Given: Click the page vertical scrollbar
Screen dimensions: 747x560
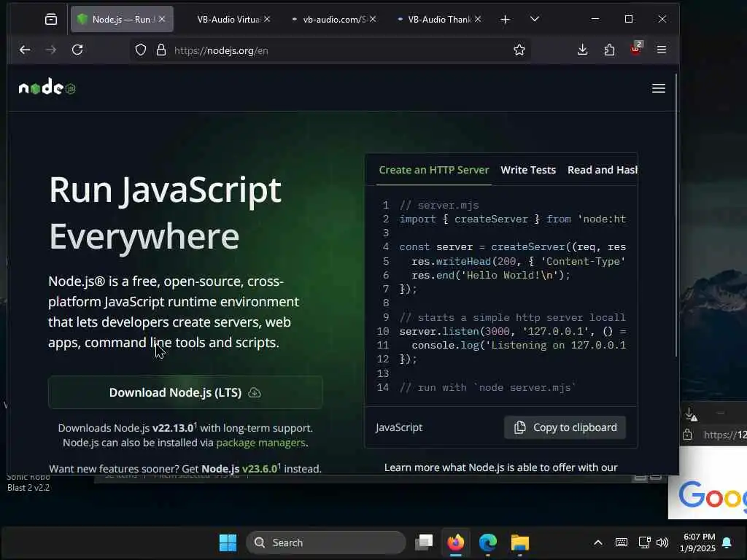Looking at the screenshot, I should tap(676, 214).
